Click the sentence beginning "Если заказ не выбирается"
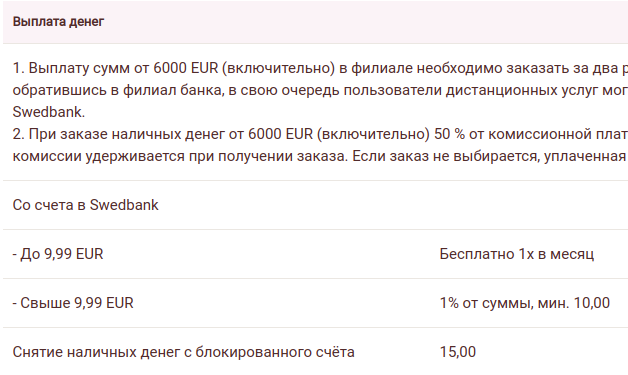 coord(490,156)
